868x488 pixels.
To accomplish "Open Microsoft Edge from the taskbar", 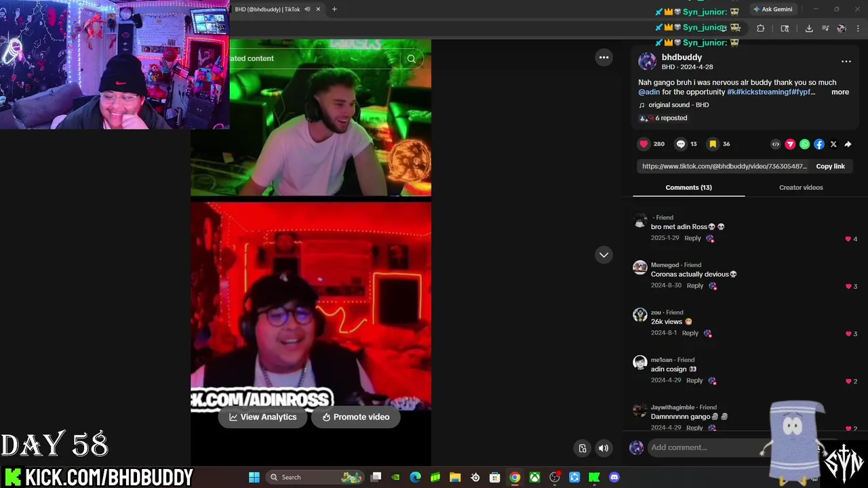I will point(416,477).
